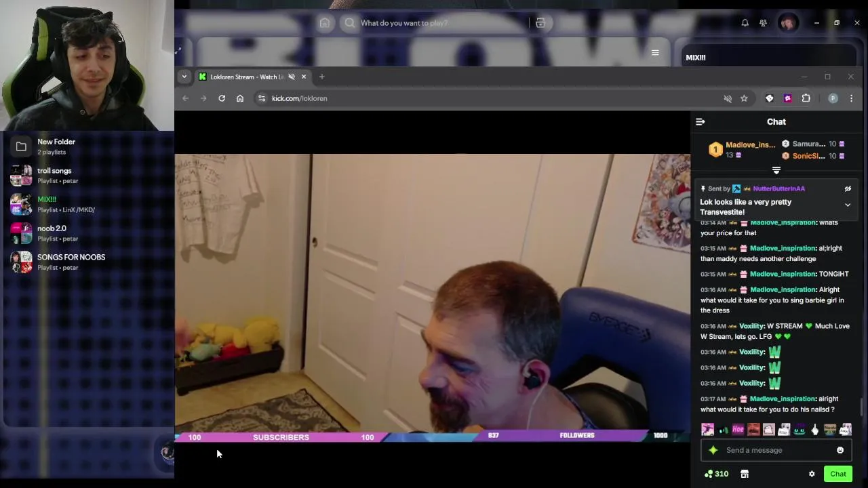Image resolution: width=868 pixels, height=488 pixels.
Task: Select the Lokloren Stream browser tab
Action: point(252,77)
